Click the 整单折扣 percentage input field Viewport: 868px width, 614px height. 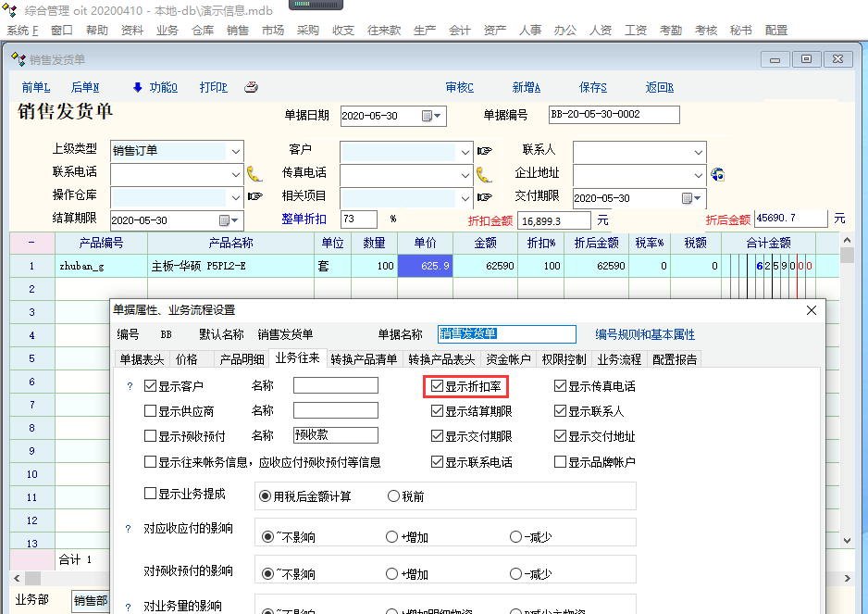358,219
